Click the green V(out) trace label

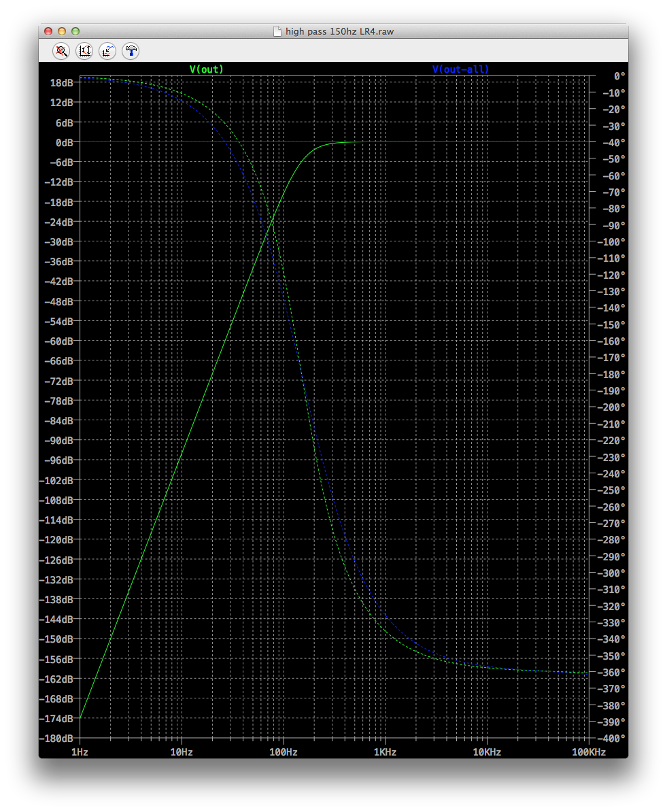[x=206, y=69]
